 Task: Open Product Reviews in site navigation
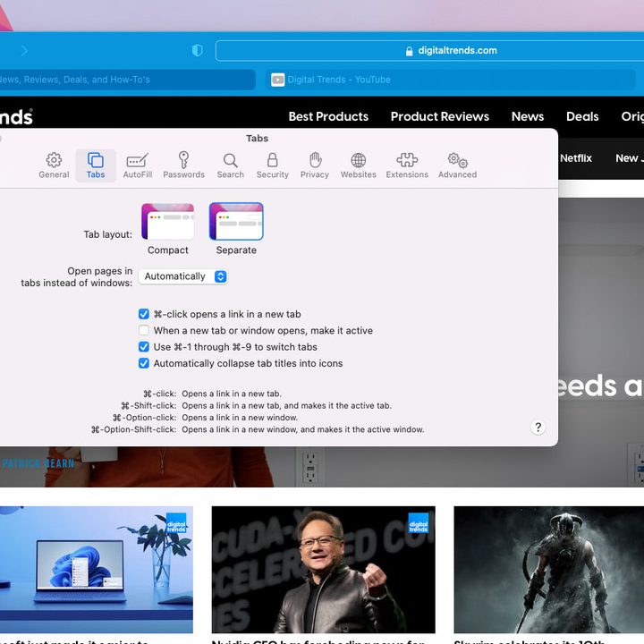point(440,116)
